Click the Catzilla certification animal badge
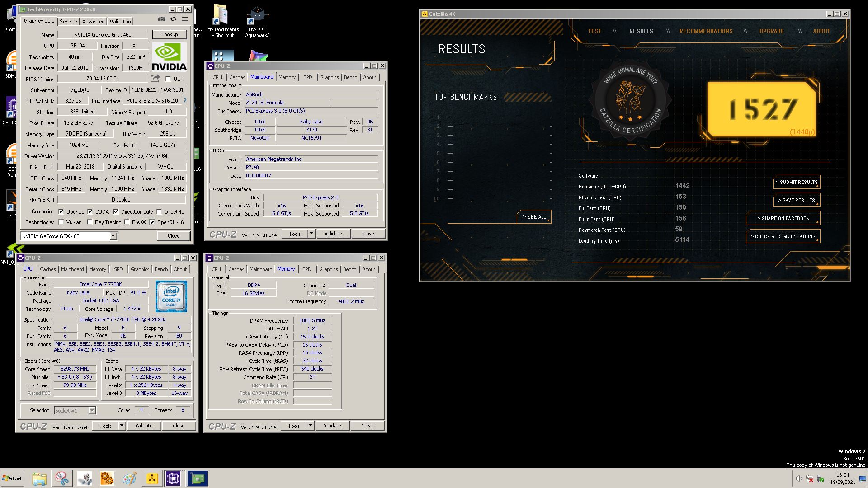The width and height of the screenshot is (868, 488). [630, 100]
